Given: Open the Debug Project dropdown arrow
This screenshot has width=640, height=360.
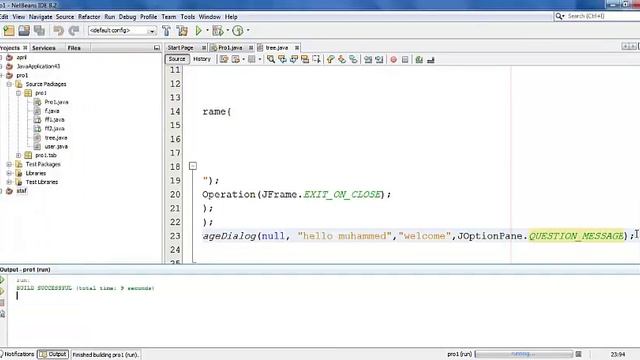Looking at the screenshot, I should click(228, 31).
